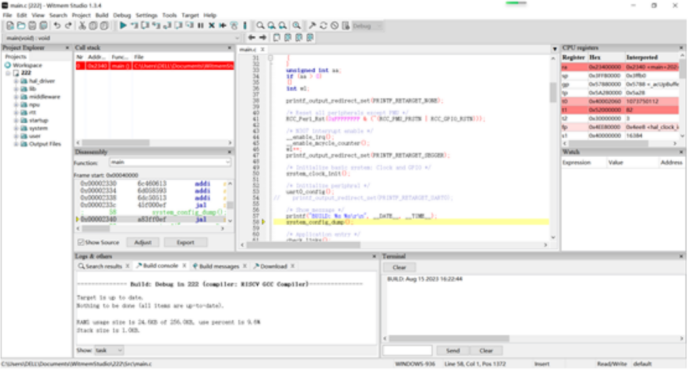Open the Function dropdown in Disassembly
Viewport: 689px width, 371px height.
[x=227, y=162]
